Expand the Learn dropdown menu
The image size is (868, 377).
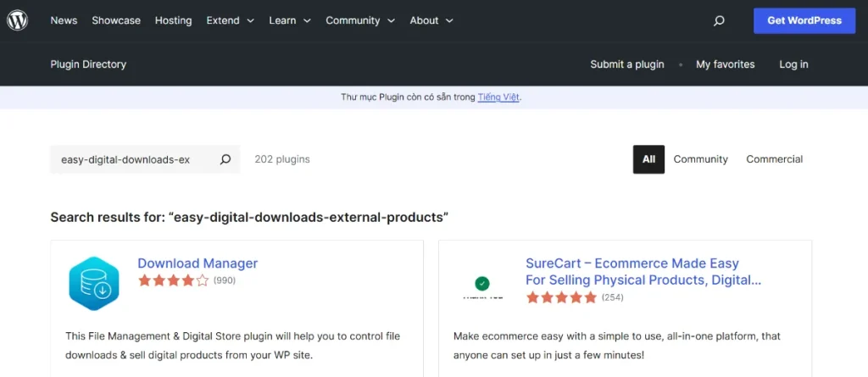tap(290, 20)
